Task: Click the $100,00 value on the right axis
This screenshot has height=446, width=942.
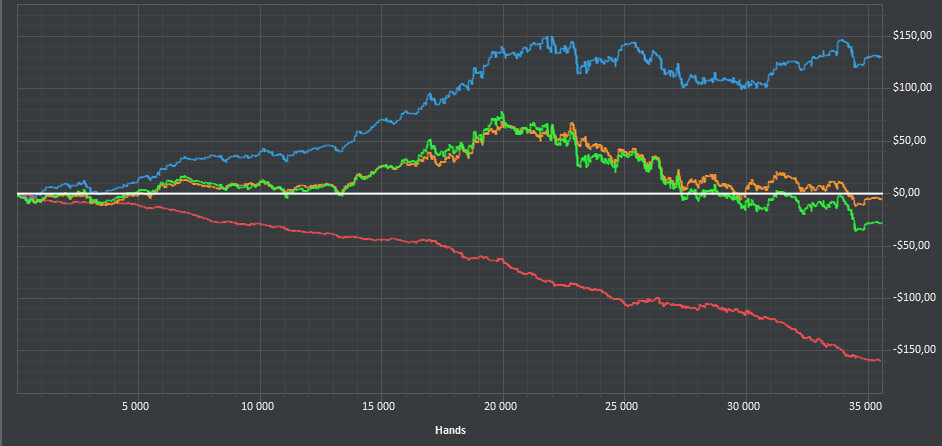Action: click(x=912, y=89)
